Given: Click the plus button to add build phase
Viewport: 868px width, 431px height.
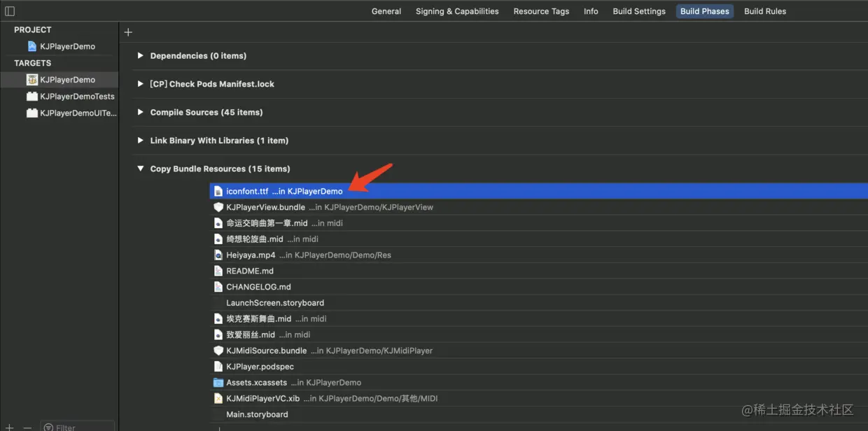Looking at the screenshot, I should click(128, 32).
